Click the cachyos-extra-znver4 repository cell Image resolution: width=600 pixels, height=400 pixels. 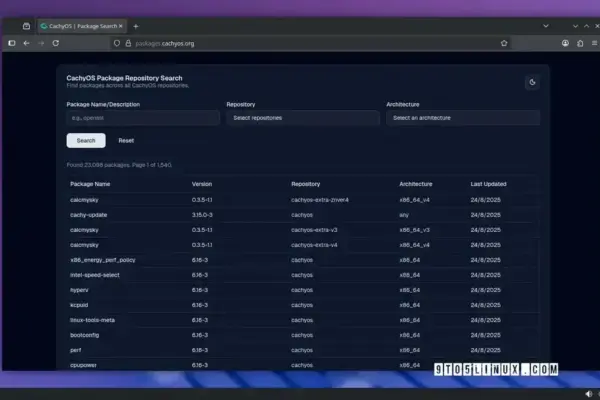[320, 200]
